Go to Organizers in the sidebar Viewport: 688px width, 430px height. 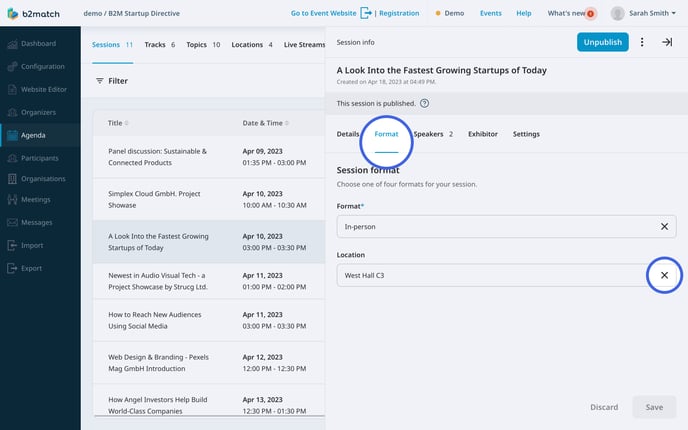coord(38,112)
